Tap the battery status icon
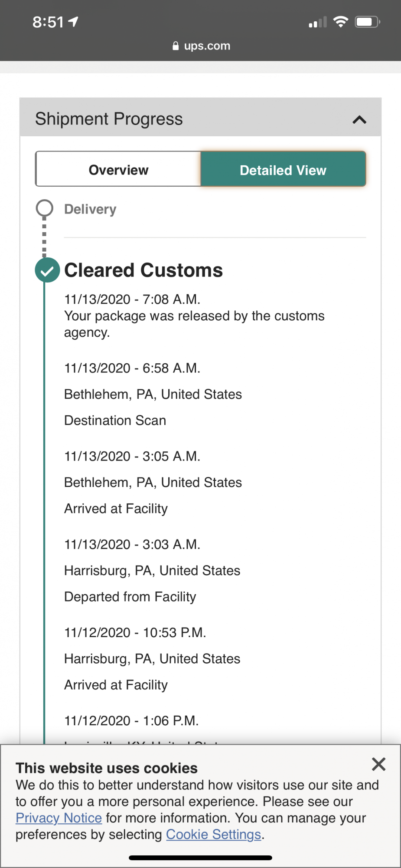 [367, 22]
